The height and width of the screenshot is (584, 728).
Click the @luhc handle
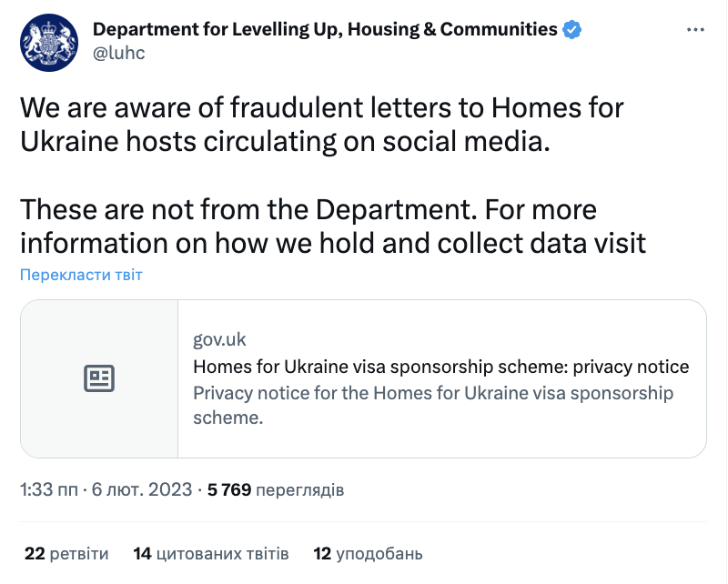[x=118, y=53]
